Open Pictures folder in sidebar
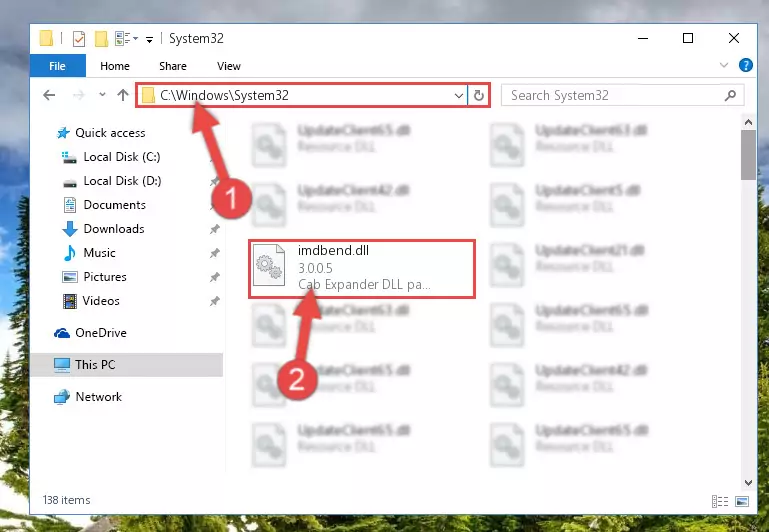 (105, 277)
